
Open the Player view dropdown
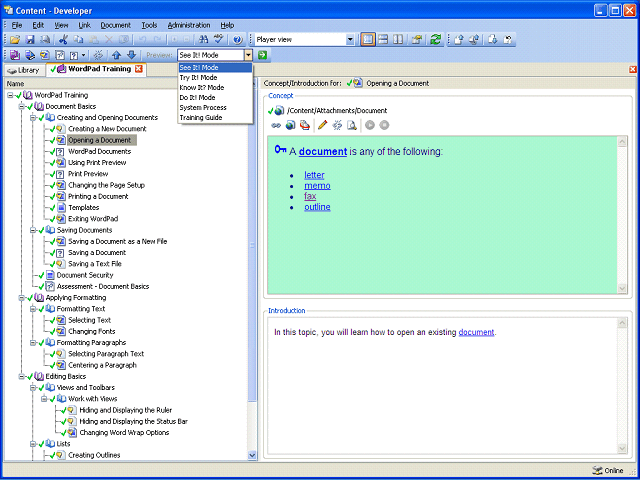point(350,40)
